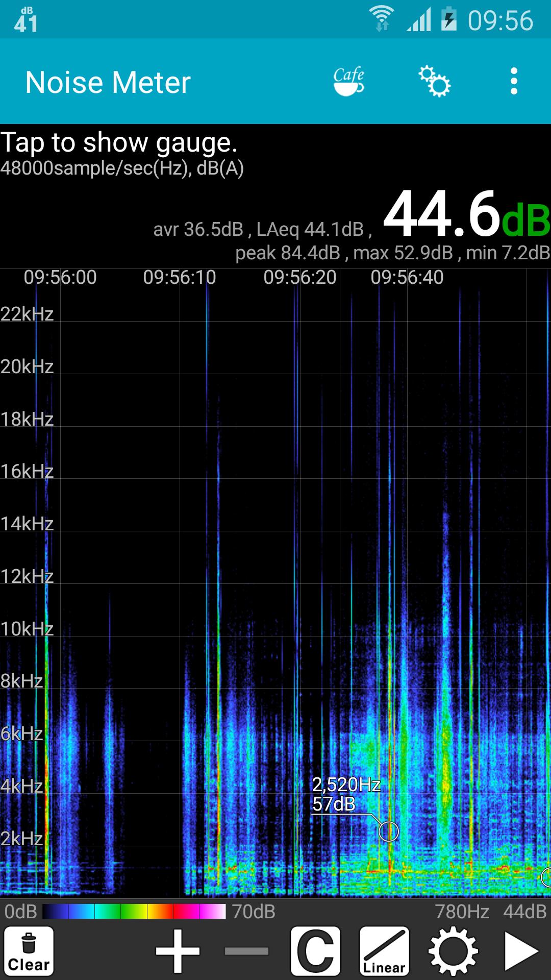
Task: Zoom out with the minus icon
Action: tap(246, 951)
